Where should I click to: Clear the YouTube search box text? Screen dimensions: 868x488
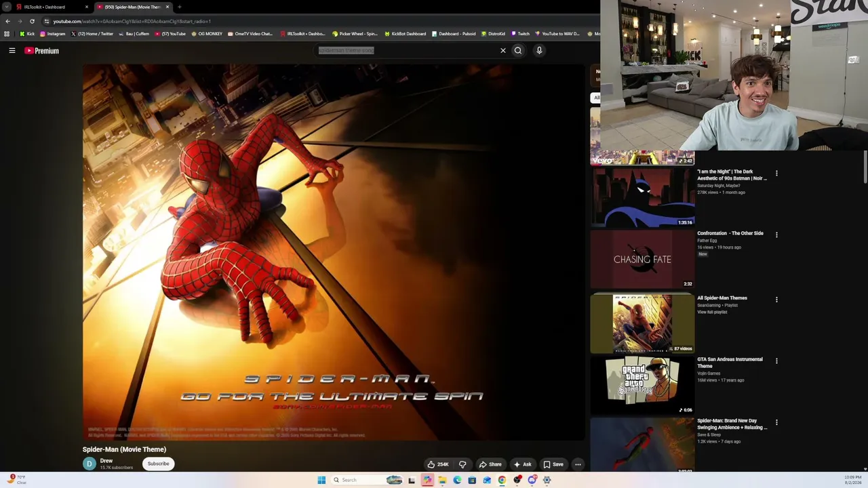(503, 50)
